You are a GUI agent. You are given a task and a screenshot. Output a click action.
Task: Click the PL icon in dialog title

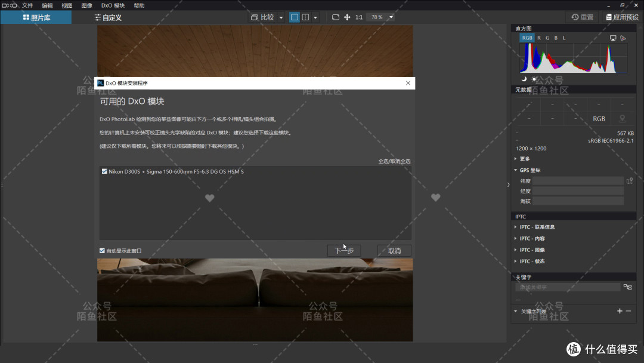(x=100, y=83)
